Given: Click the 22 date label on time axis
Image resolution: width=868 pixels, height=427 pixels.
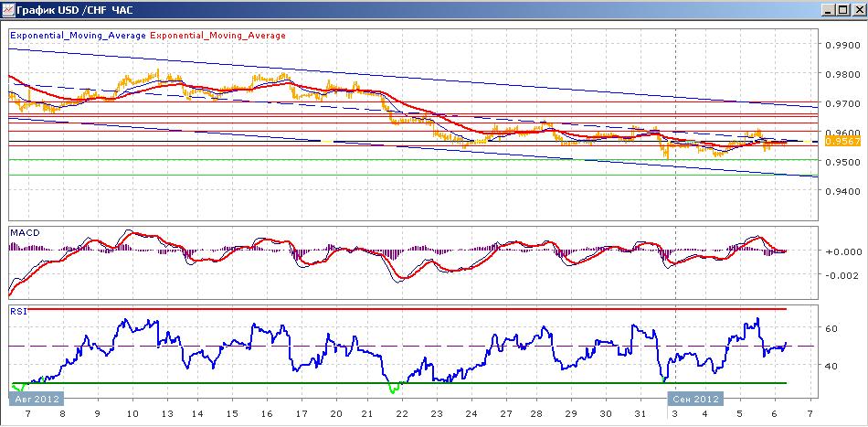Looking at the screenshot, I should pos(402,413).
